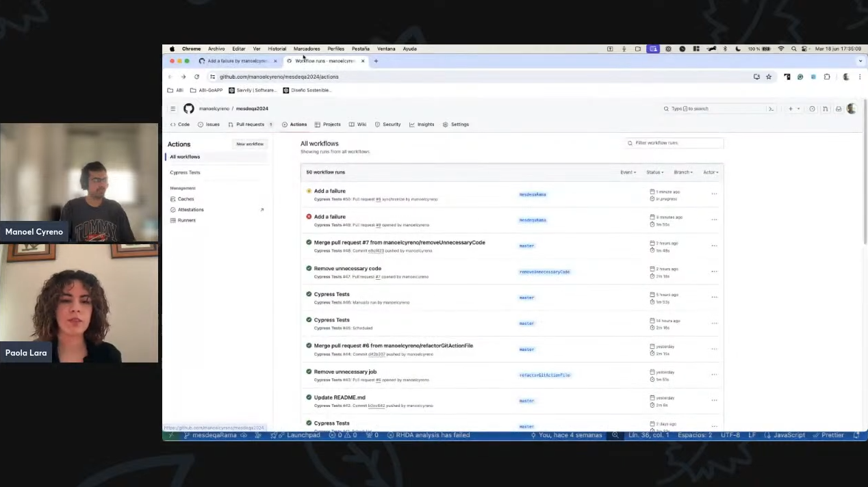868x487 pixels.
Task: Focus the Filter workflow runs field
Action: point(674,143)
